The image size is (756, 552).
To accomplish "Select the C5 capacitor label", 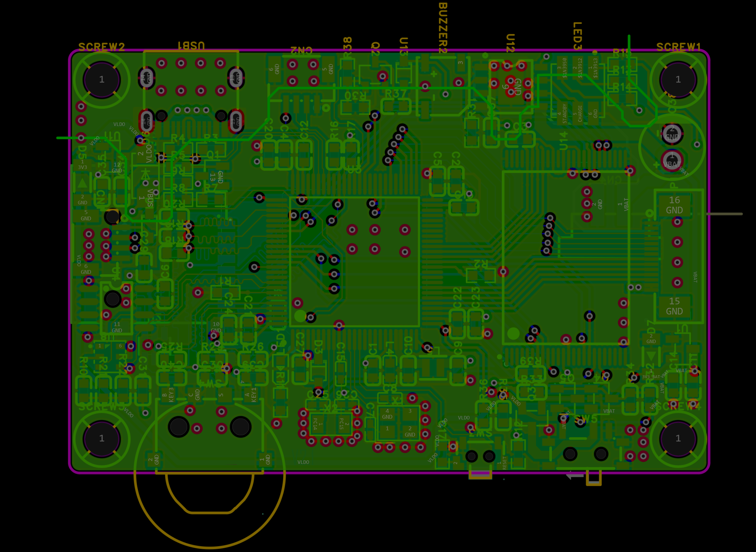I will [x=437, y=158].
